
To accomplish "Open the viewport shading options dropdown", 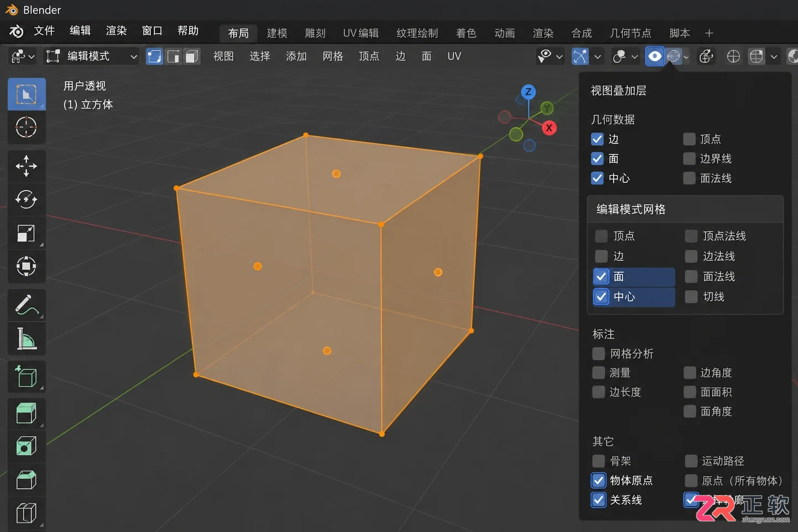I will [774, 57].
